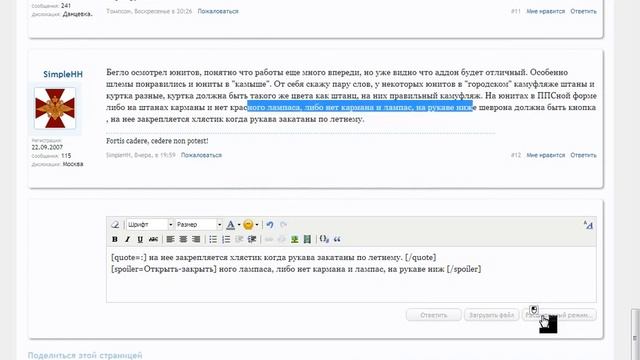Undo the last editor action
The width and height of the screenshot is (640, 360).
[x=270, y=224]
